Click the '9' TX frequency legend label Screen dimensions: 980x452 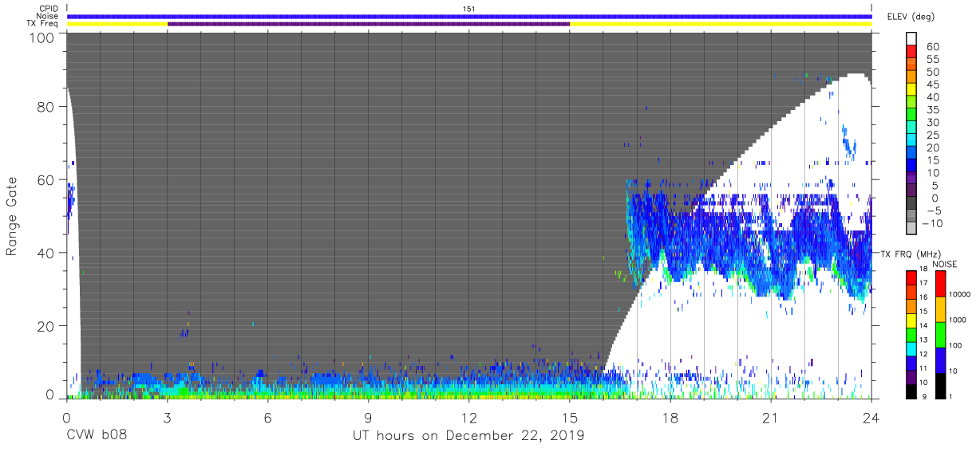(x=923, y=396)
